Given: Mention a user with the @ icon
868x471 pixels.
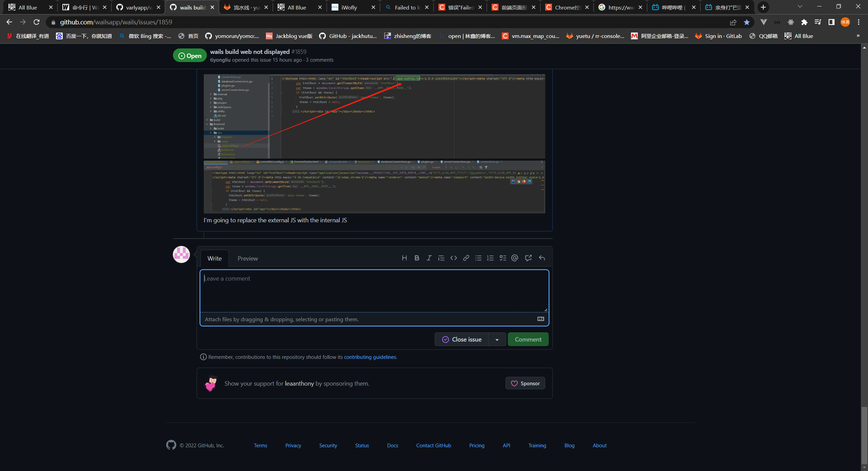Looking at the screenshot, I should tap(515, 258).
